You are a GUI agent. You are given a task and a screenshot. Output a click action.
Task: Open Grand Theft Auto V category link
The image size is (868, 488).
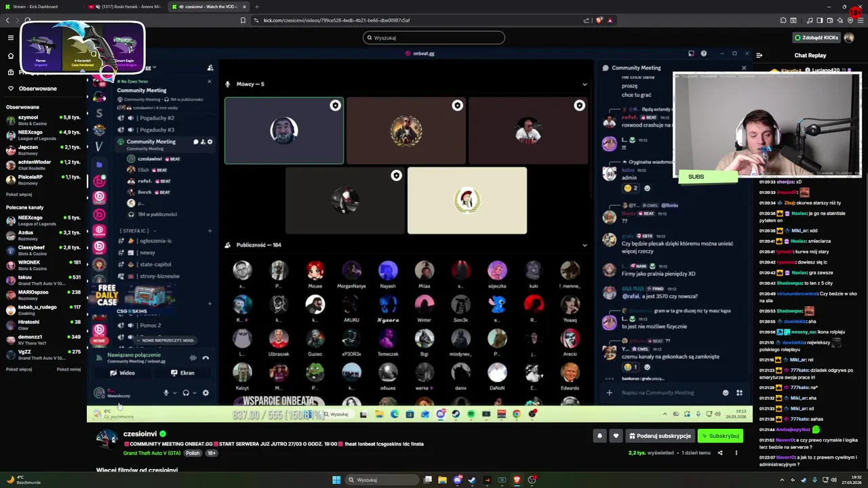[152, 453]
